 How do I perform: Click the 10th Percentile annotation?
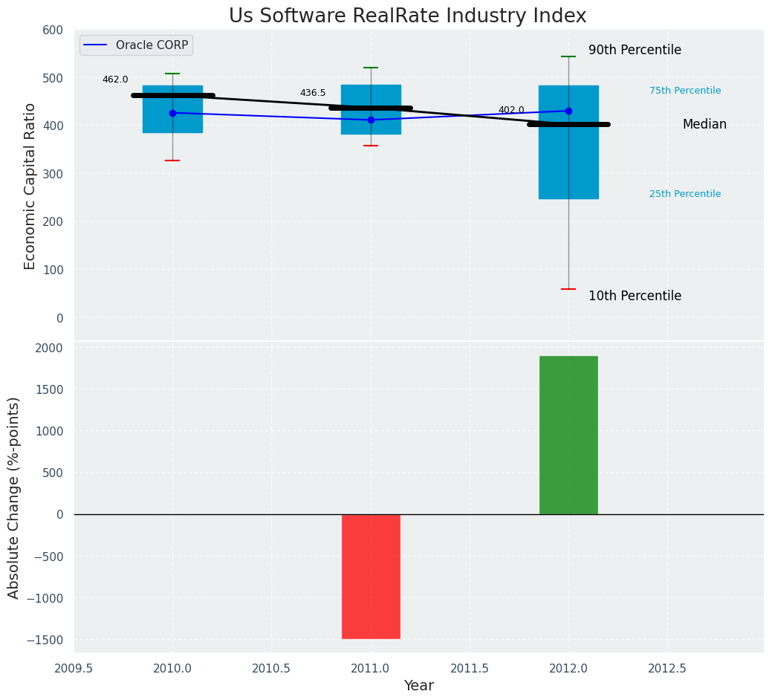point(635,296)
